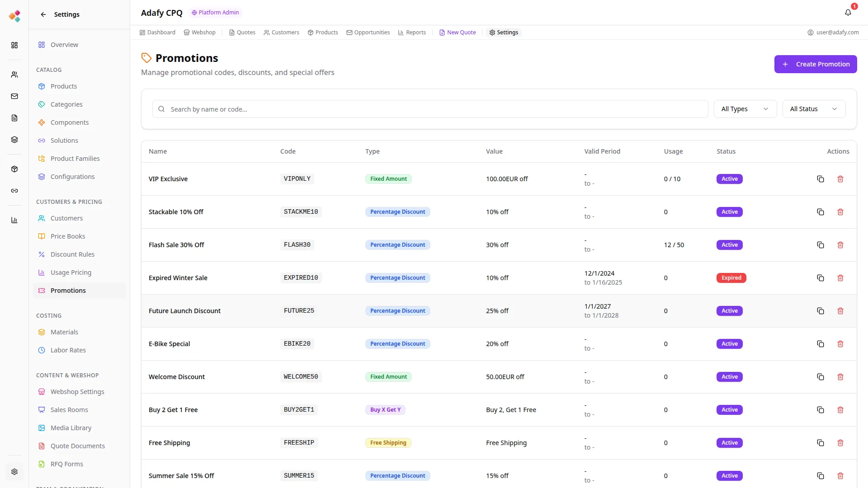Delete the Welcome Discount promotion
Viewport: 868px width, 488px height.
[x=840, y=377]
